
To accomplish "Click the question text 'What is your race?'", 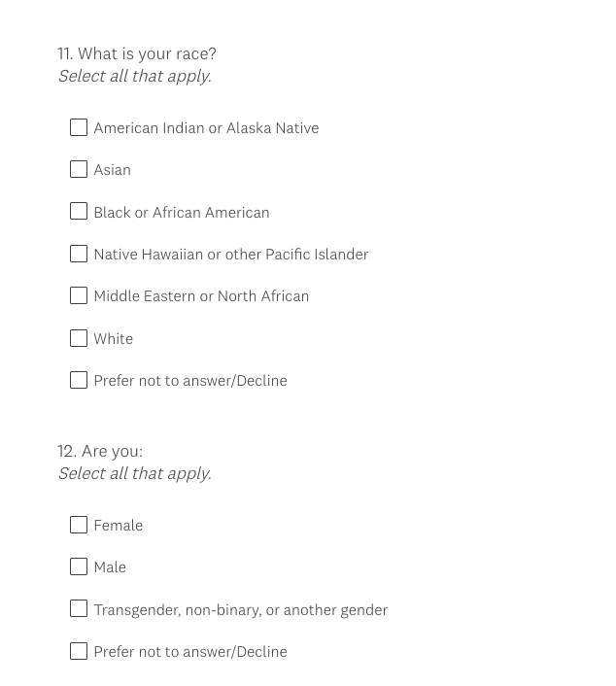I will (x=146, y=53).
